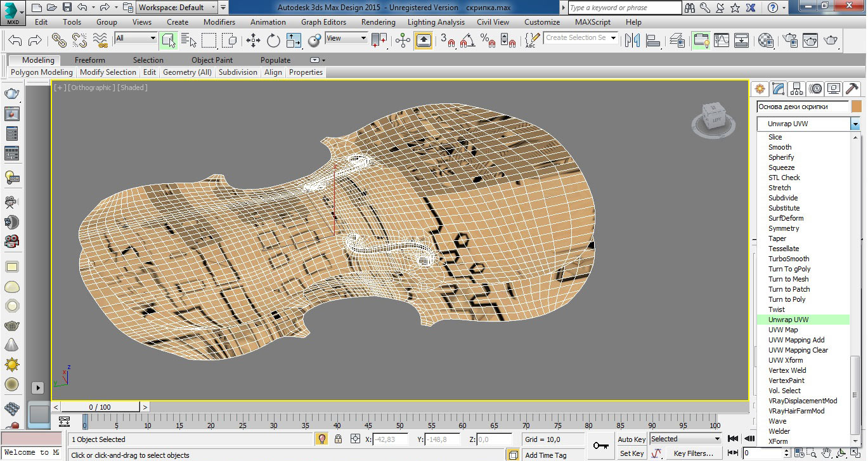
Task: Toggle the Angle Snap button
Action: (x=469, y=41)
